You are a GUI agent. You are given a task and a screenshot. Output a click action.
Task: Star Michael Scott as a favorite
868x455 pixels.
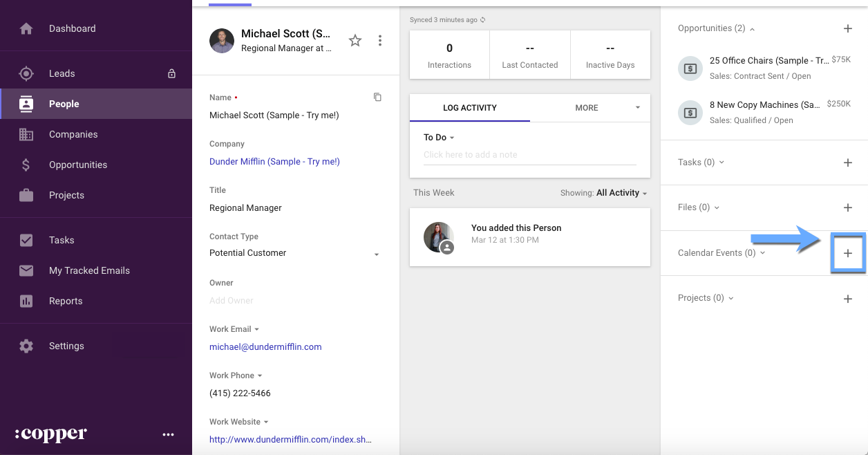tap(355, 41)
